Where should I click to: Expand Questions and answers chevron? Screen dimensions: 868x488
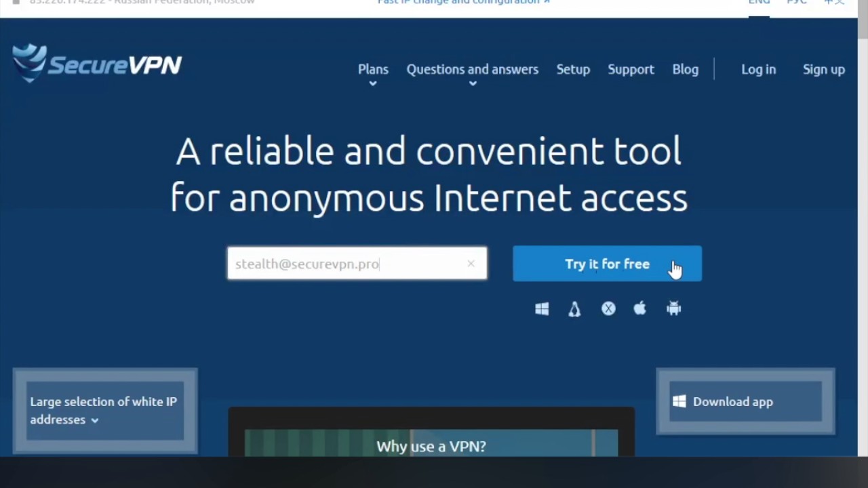(x=473, y=84)
